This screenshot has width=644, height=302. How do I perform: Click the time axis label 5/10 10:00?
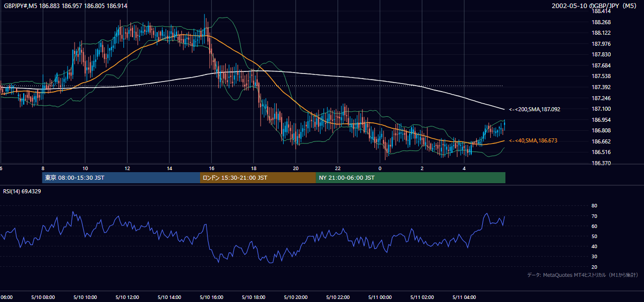(85, 297)
